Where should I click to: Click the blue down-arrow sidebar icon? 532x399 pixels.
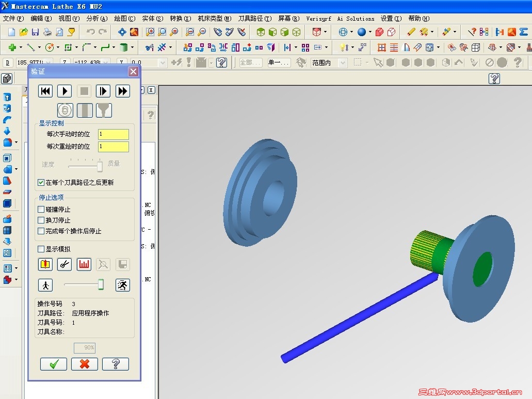point(7,131)
